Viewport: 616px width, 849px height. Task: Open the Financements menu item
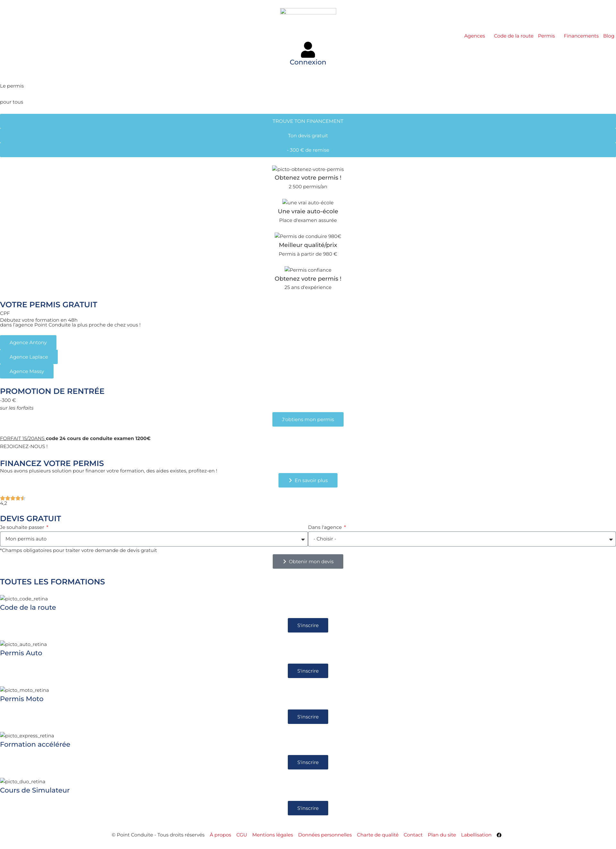[x=581, y=36]
